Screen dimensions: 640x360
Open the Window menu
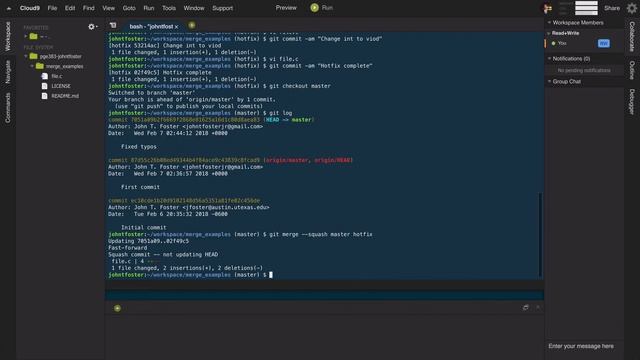pyautogui.click(x=193, y=8)
